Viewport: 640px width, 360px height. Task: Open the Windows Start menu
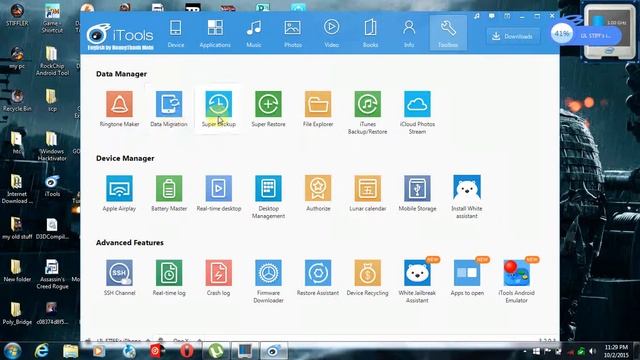tap(12, 351)
